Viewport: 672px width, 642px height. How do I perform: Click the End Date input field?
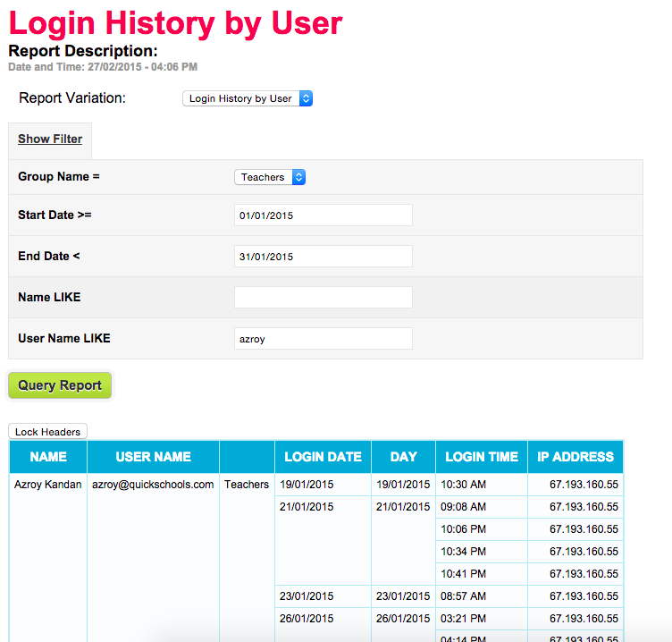323,257
